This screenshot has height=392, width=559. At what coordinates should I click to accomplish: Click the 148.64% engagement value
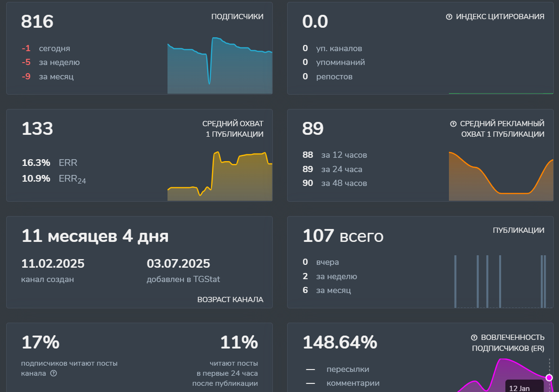340,343
